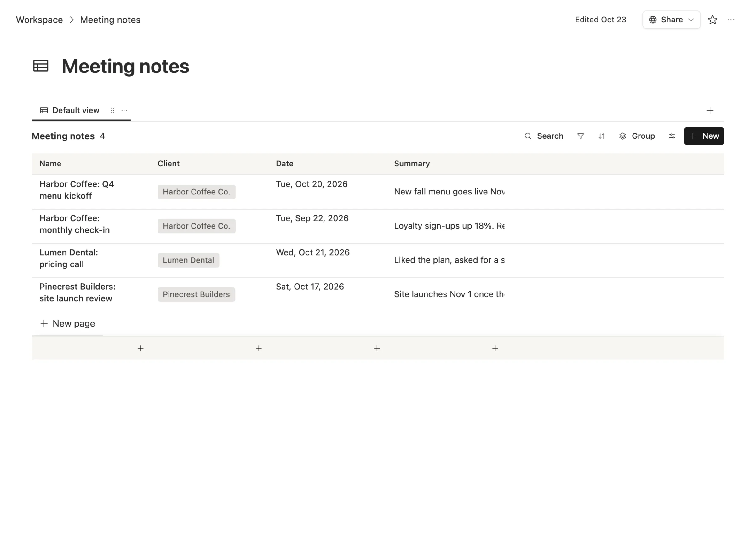Open the Group menu
Screen dimensions: 756x539
point(637,136)
